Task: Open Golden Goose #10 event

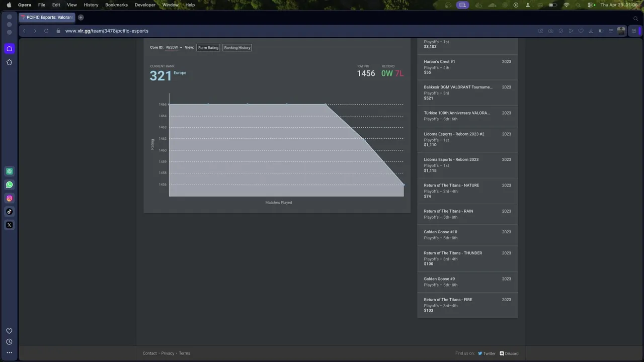Action: pos(467,235)
